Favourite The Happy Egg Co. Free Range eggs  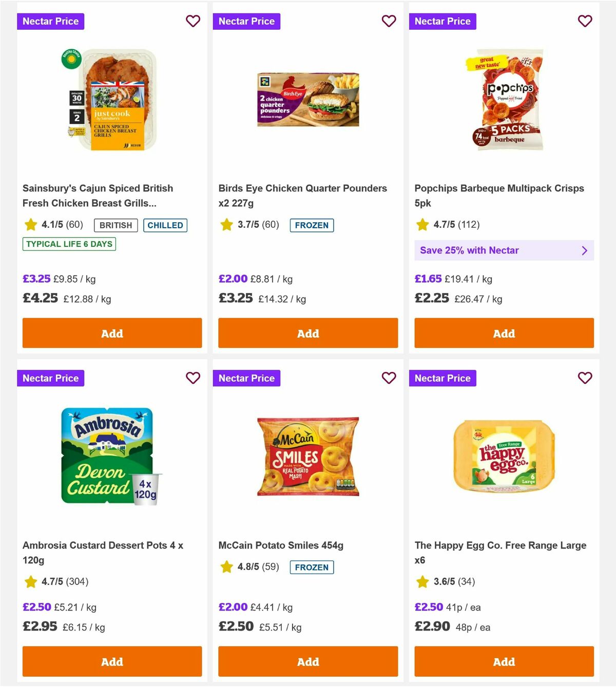coord(585,378)
